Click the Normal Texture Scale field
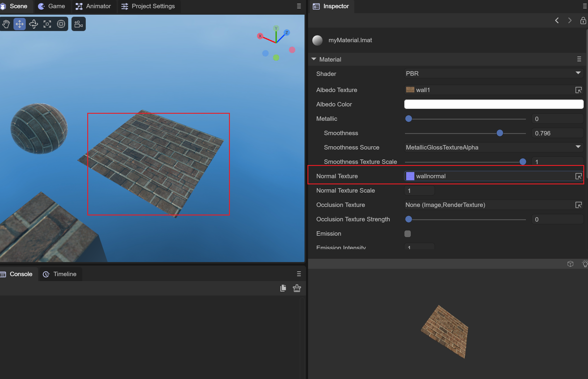This screenshot has height=379, width=588. 419,191
